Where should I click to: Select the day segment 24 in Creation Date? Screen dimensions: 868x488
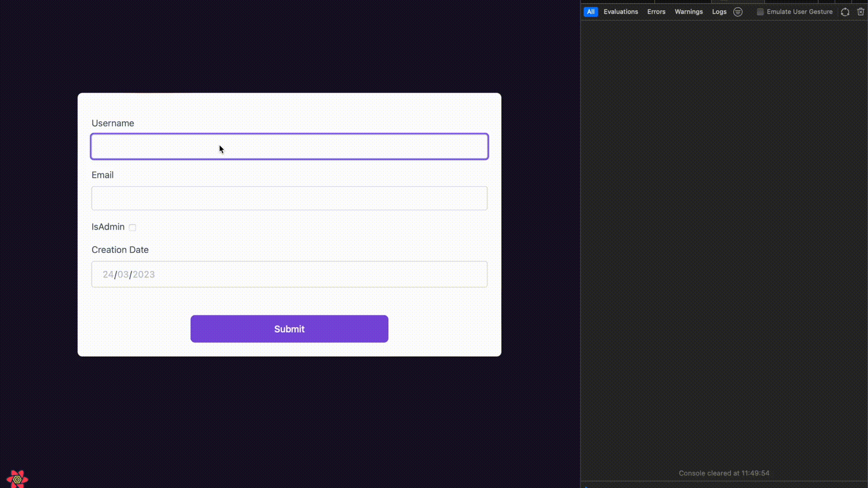click(108, 274)
